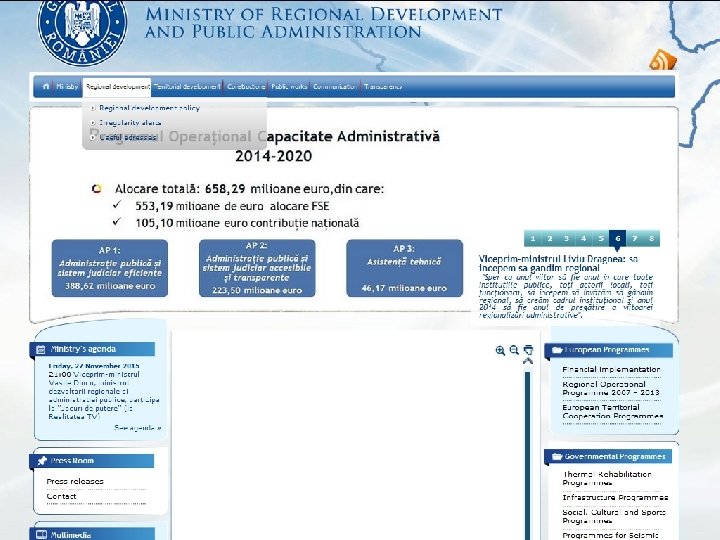This screenshot has width=720, height=540.
Task: Click the European Programmes folder icon
Action: [x=557, y=350]
